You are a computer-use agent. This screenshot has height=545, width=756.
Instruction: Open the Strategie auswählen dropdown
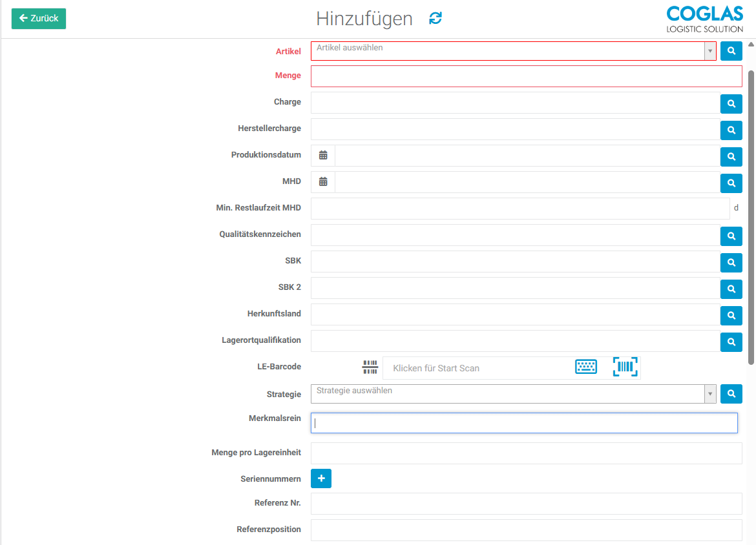[709, 393]
